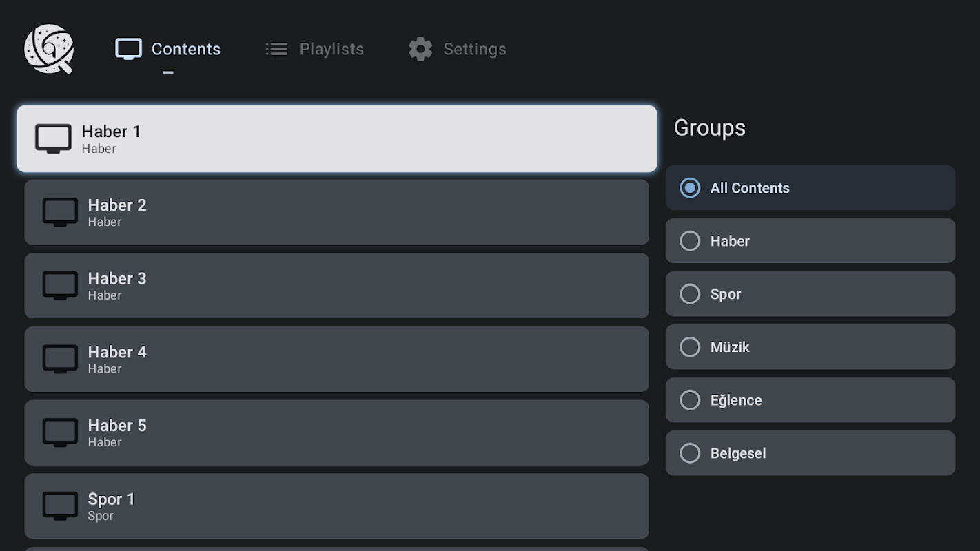Viewport: 980px width, 551px height.
Task: Click the TV icon of Haber 5
Action: point(60,433)
